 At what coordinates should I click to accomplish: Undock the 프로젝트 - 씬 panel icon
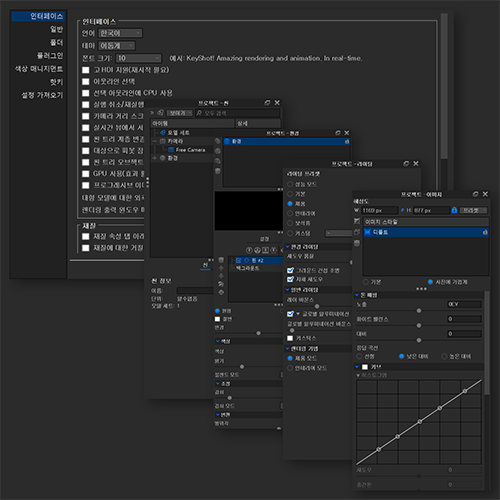[267, 103]
